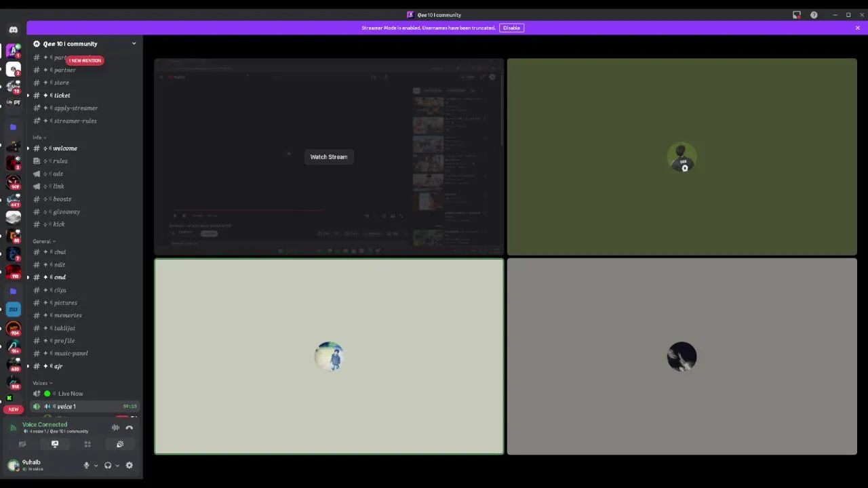Click the disconnect from voice phone icon

(130, 428)
